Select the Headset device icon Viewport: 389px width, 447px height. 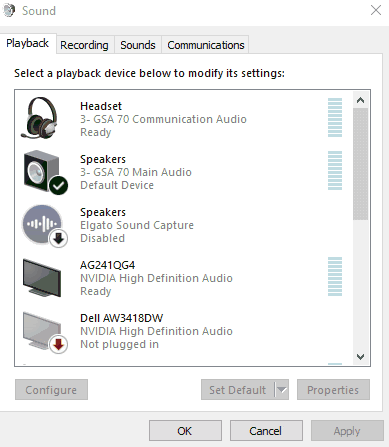pyautogui.click(x=39, y=118)
